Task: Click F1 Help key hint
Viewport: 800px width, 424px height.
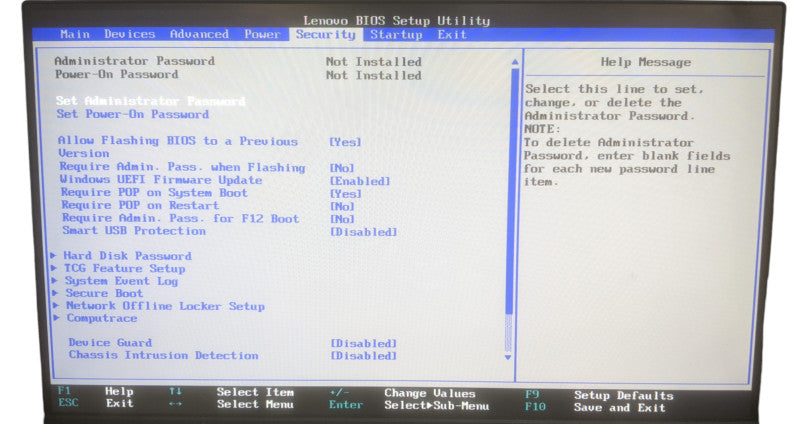Action: point(95,391)
